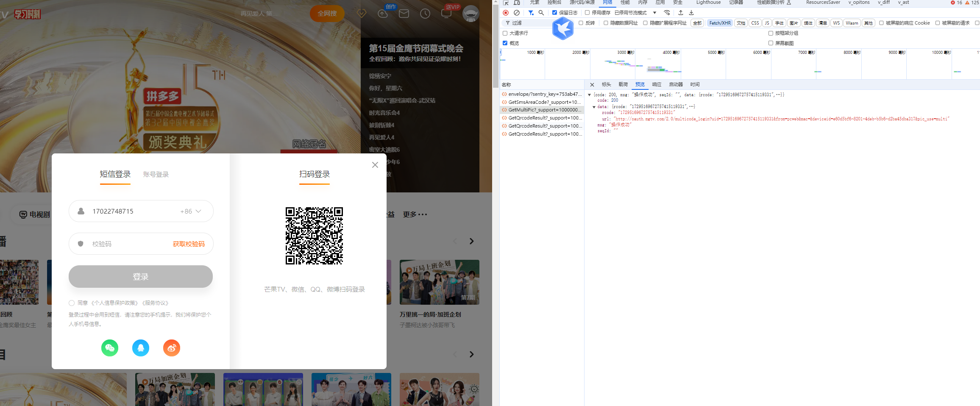Open the 标头 request tab
Screen dimensions: 980x406
(x=607, y=85)
